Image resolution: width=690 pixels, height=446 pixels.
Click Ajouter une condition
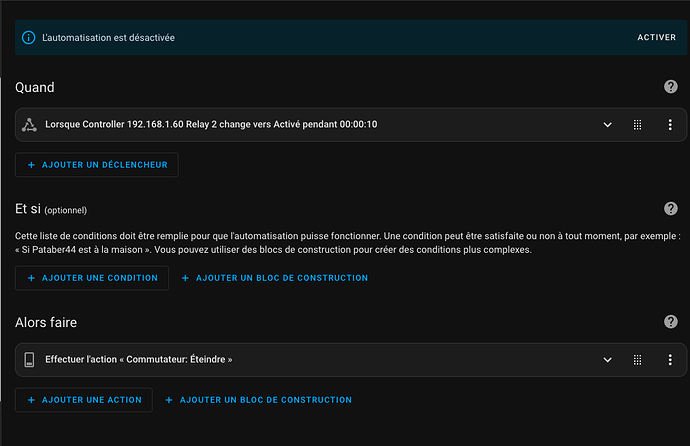(x=92, y=278)
